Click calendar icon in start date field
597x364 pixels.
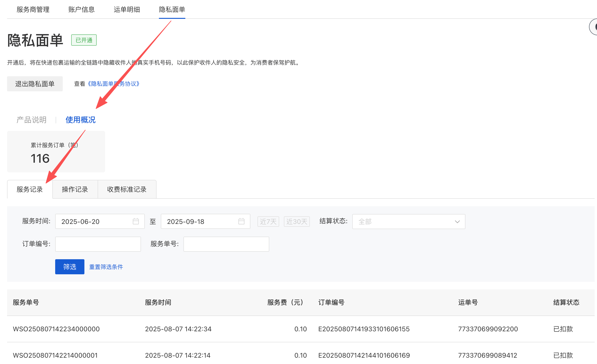click(136, 221)
